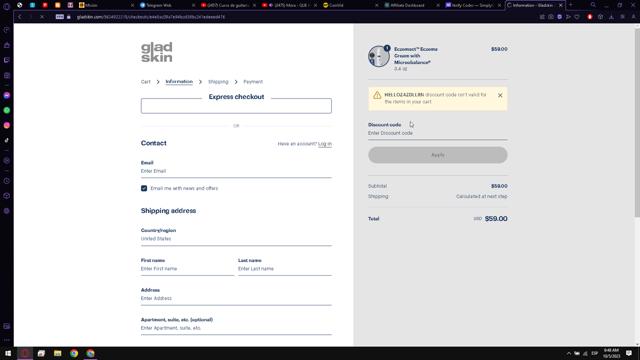Open File Explorer from the taskbar
Viewport: 640px width, 360px height.
tap(58, 353)
